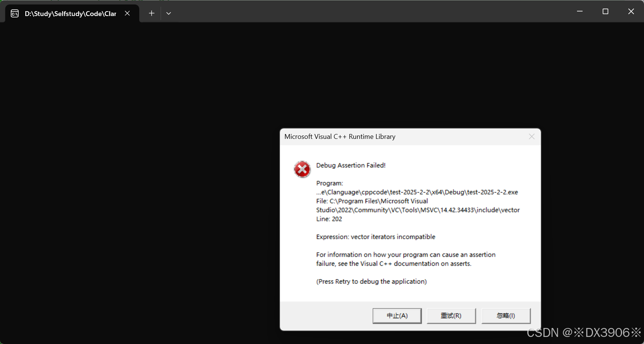Open a new terminal tab with plus
This screenshot has width=644, height=344.
click(152, 13)
